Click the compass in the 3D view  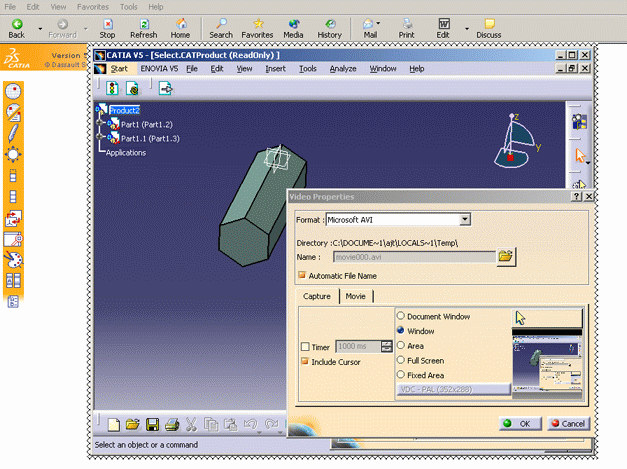click(518, 141)
